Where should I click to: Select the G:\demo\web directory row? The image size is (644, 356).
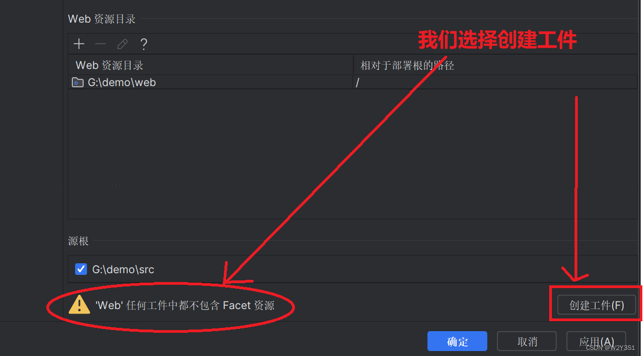[352, 82]
